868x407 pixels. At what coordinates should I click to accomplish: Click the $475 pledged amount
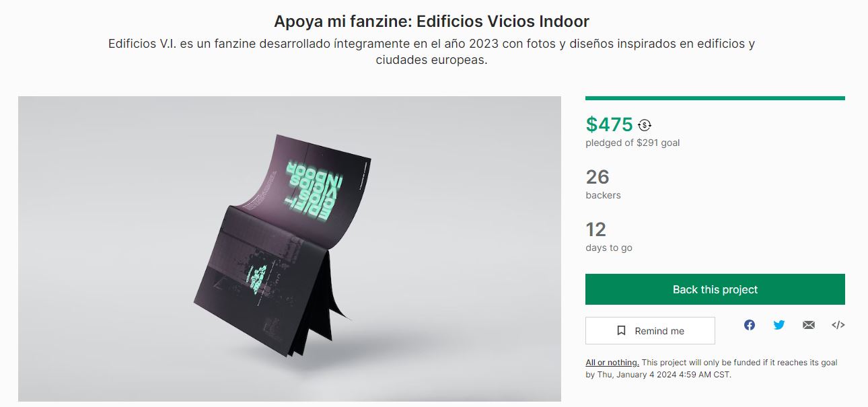(x=610, y=124)
